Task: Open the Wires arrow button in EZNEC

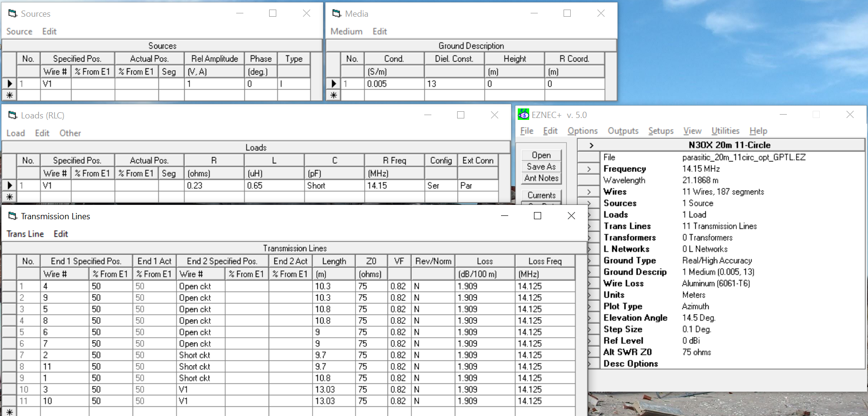Action: [589, 192]
